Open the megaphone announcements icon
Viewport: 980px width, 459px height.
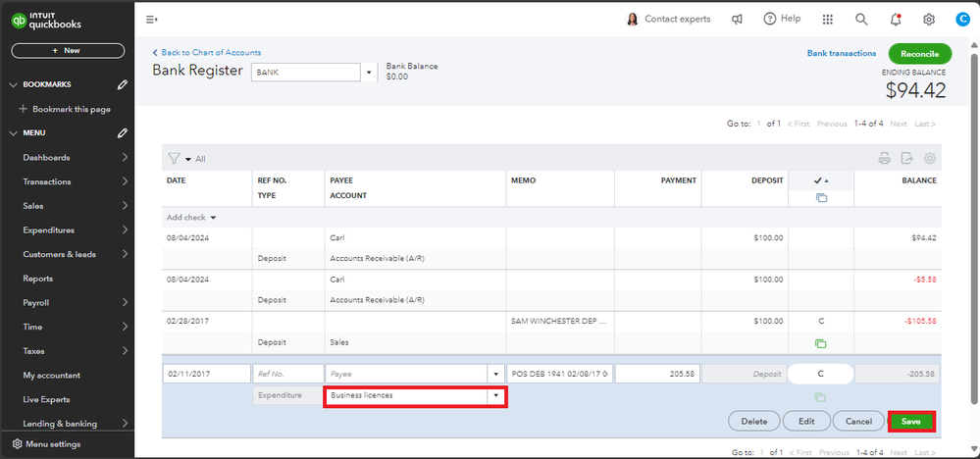(x=737, y=20)
